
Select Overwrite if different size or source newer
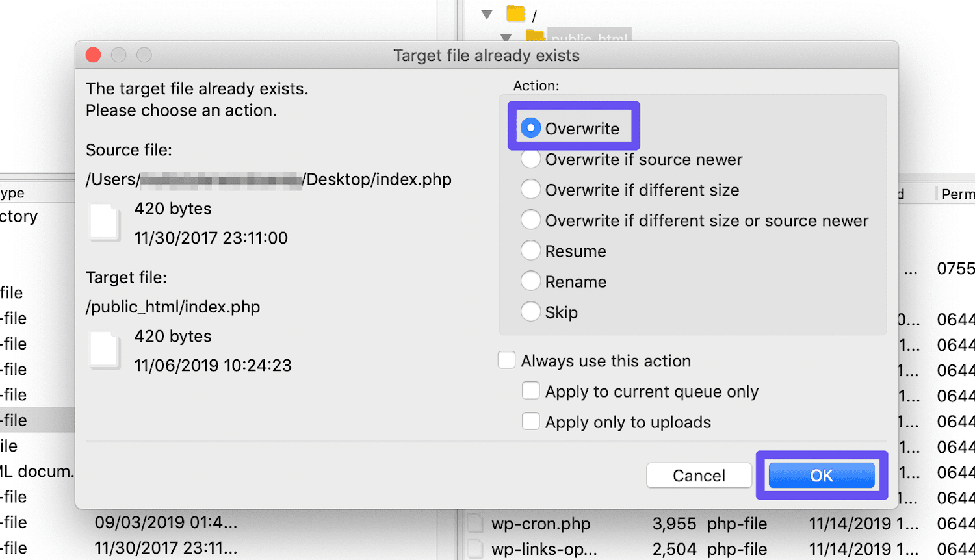(x=530, y=220)
